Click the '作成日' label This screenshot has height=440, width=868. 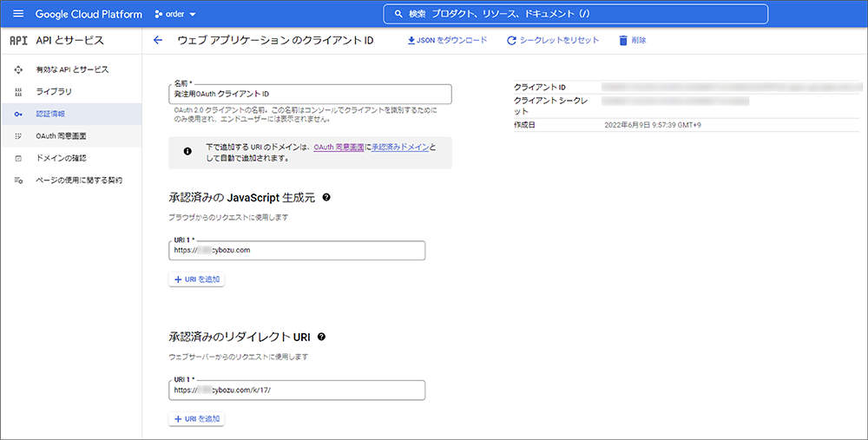(x=524, y=125)
